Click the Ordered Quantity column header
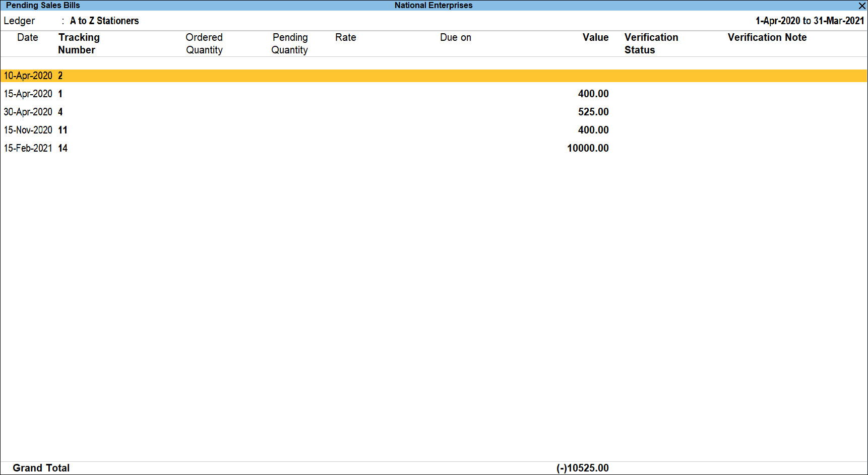 click(204, 43)
